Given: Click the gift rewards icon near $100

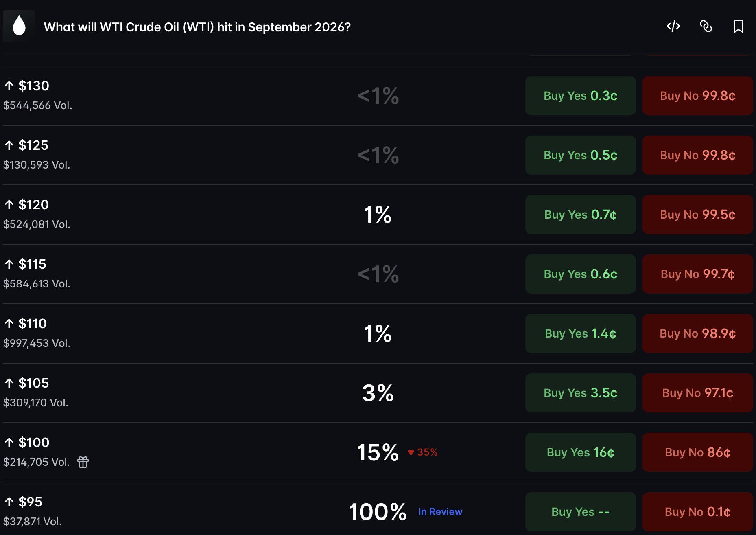Looking at the screenshot, I should coord(83,462).
